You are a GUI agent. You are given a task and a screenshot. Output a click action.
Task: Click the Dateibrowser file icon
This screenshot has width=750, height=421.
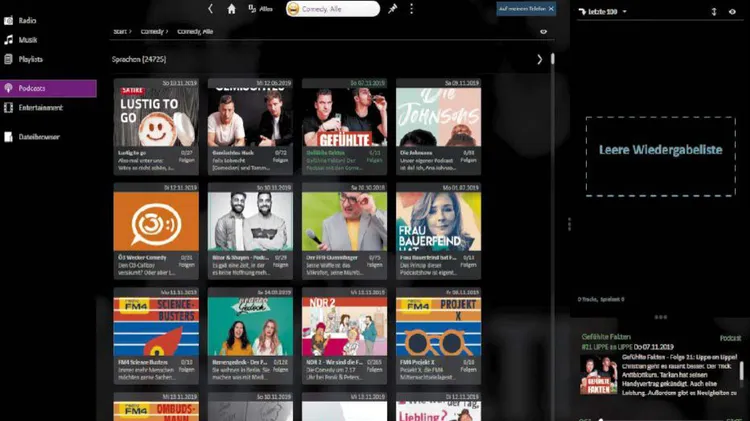pyautogui.click(x=9, y=137)
